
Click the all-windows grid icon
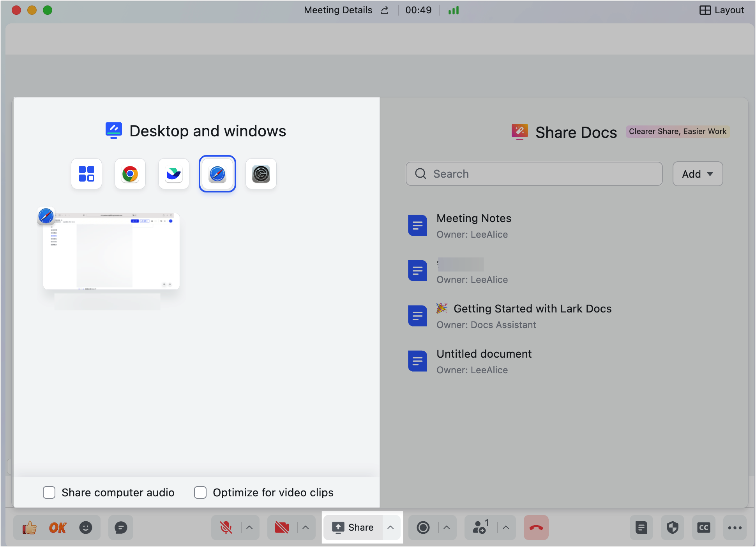(87, 174)
